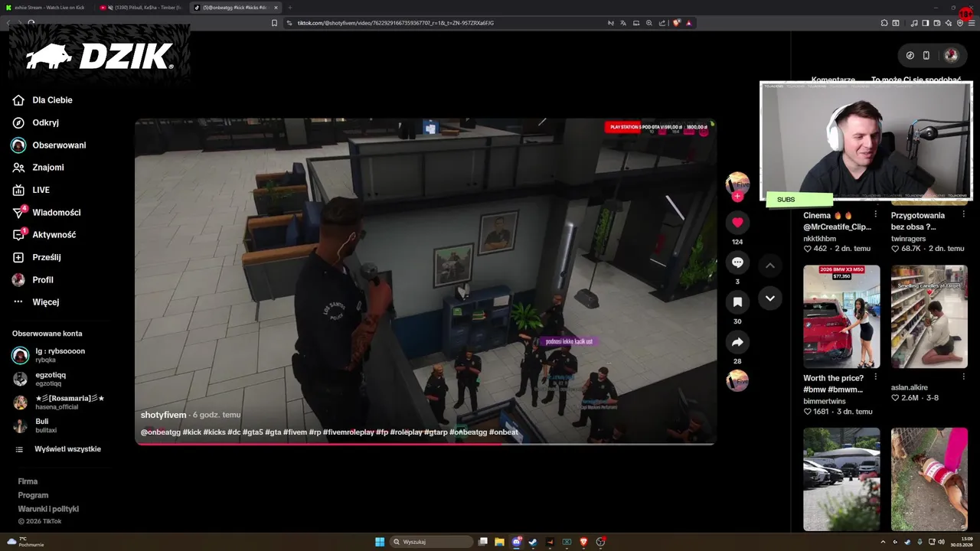Image resolution: width=980 pixels, height=551 pixels.
Task: Click zoom magnifier icon in address bar
Action: click(649, 23)
